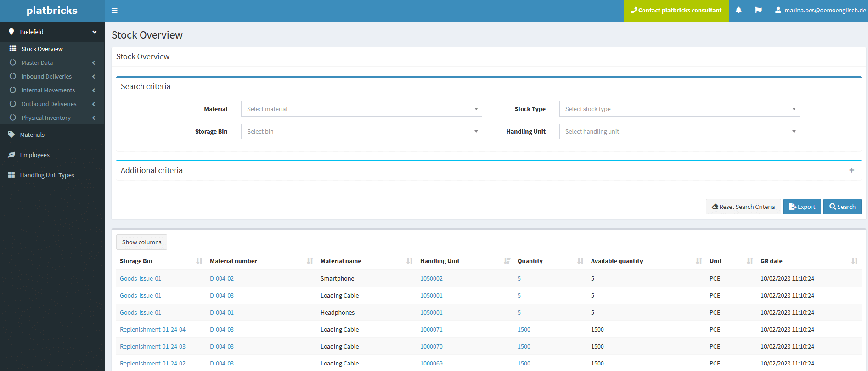Screen dimensions: 868x371
Task: Expand Internal Movements menu
Action: tap(52, 90)
